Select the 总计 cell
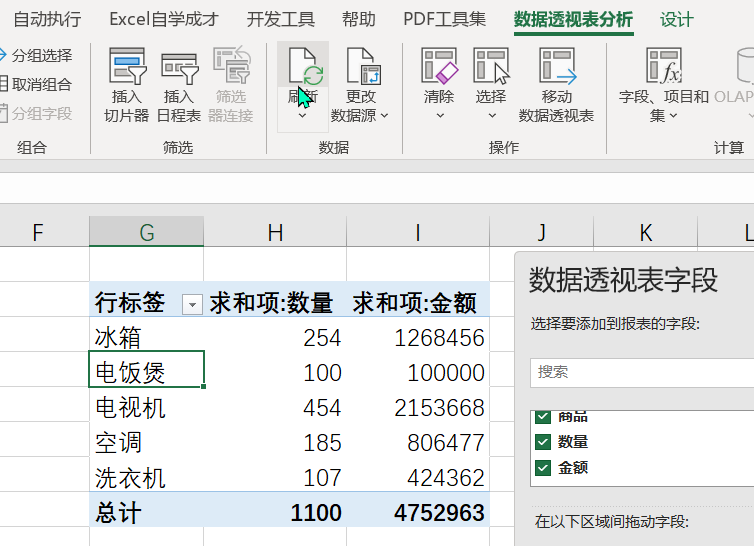The image size is (754, 546). [147, 509]
